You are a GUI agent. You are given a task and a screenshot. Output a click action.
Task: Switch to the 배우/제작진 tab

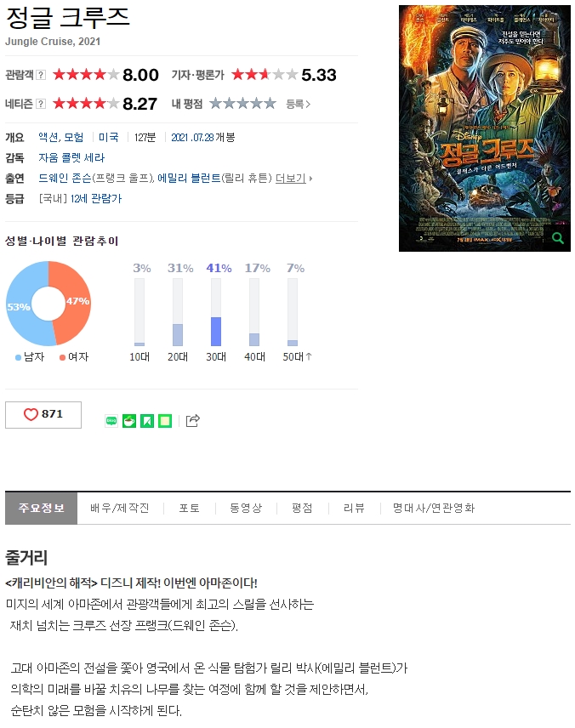[120, 508]
